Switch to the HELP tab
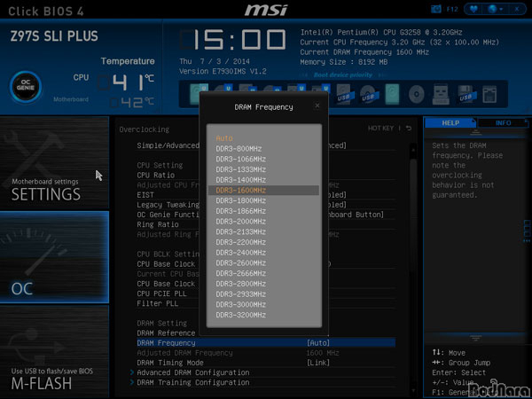Image resolution: width=532 pixels, height=399 pixels. (x=450, y=123)
